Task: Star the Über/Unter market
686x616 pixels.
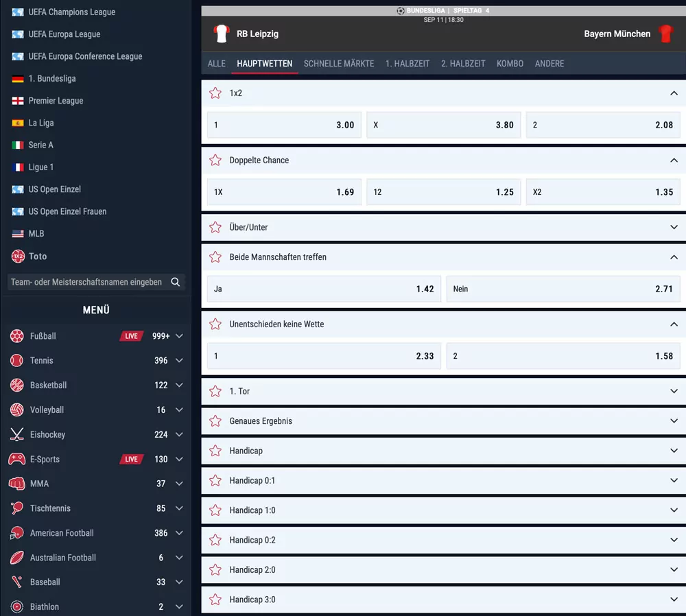Action: 215,227
